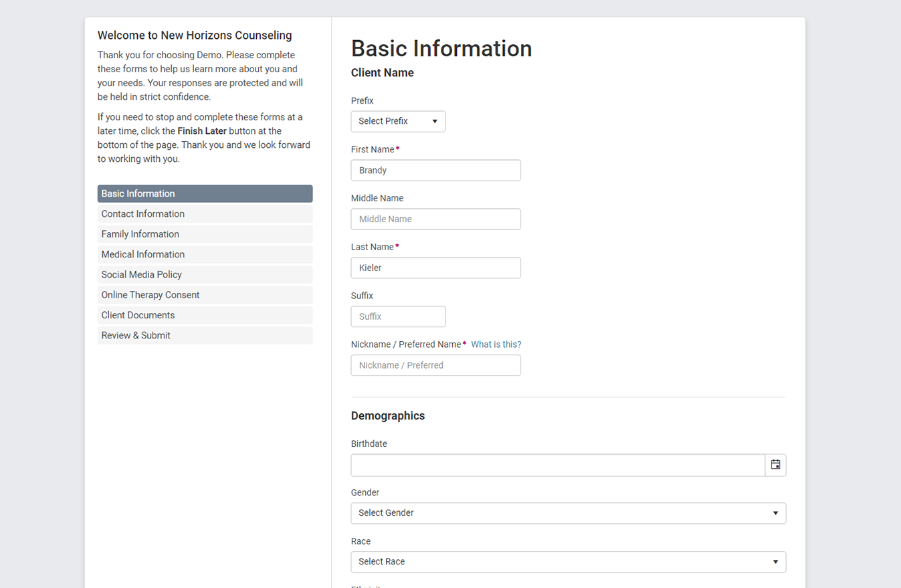Screen dimensions: 901x588
Task: Click the Last Name field containing Kieler
Action: [435, 268]
